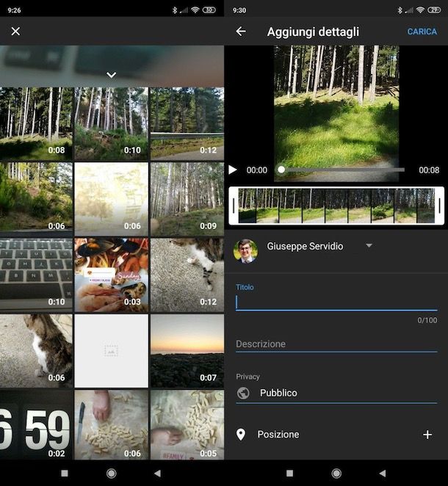Screen dimensions: 448x486
Task: Select the blank placeholder thumbnail
Action: click(112, 351)
